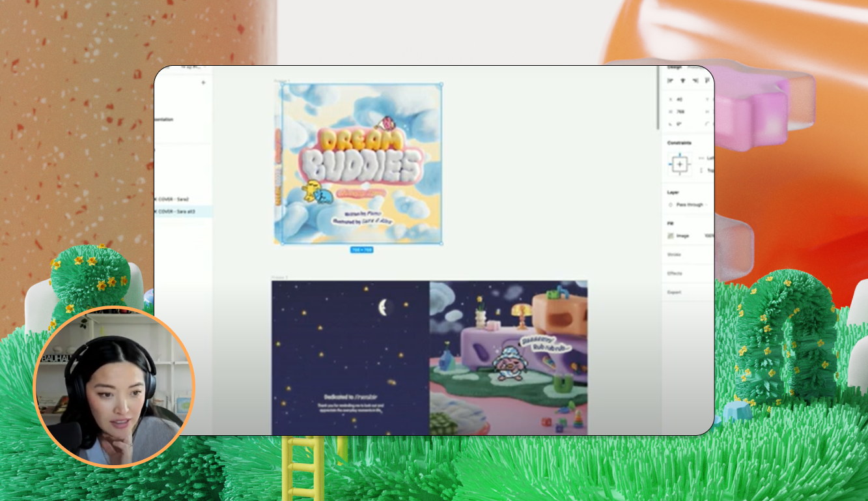Click the align horizontal centers icon
Image resolution: width=868 pixels, height=501 pixels.
coord(683,81)
